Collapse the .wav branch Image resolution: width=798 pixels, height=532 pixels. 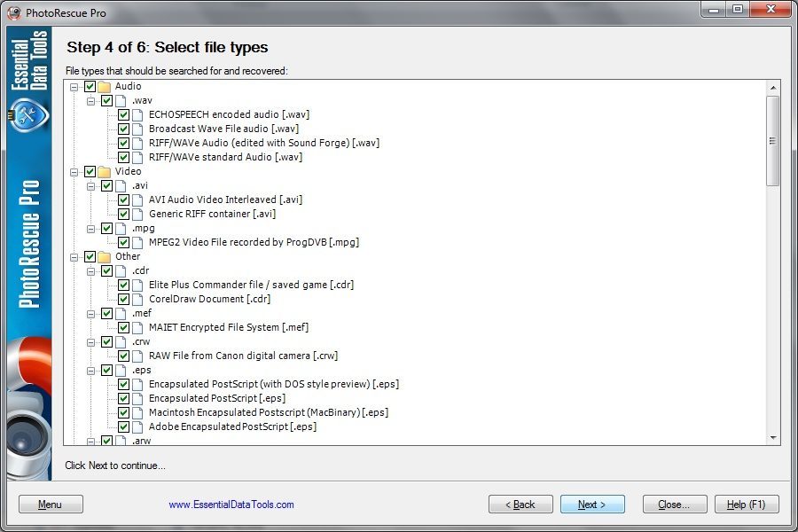pyautogui.click(x=91, y=101)
